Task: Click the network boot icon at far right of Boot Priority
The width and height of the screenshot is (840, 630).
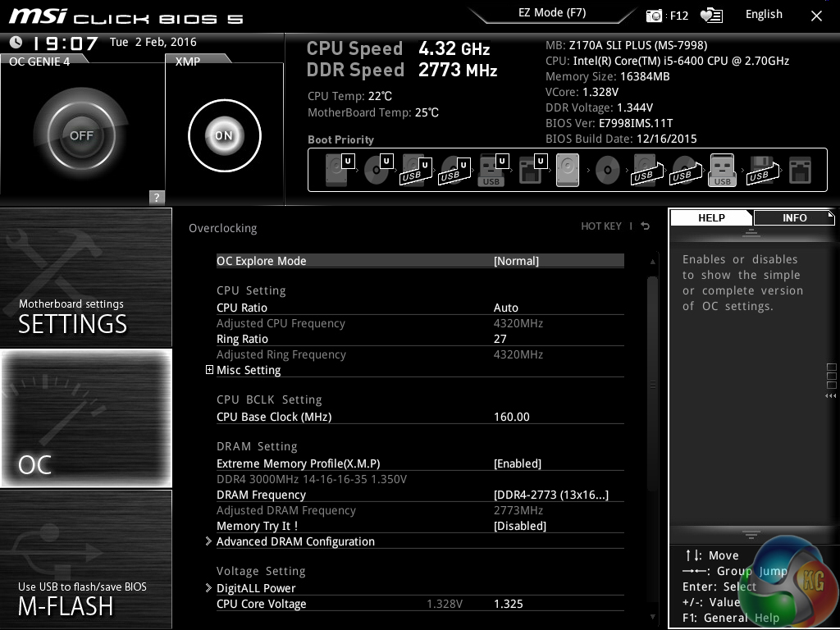Action: click(799, 171)
